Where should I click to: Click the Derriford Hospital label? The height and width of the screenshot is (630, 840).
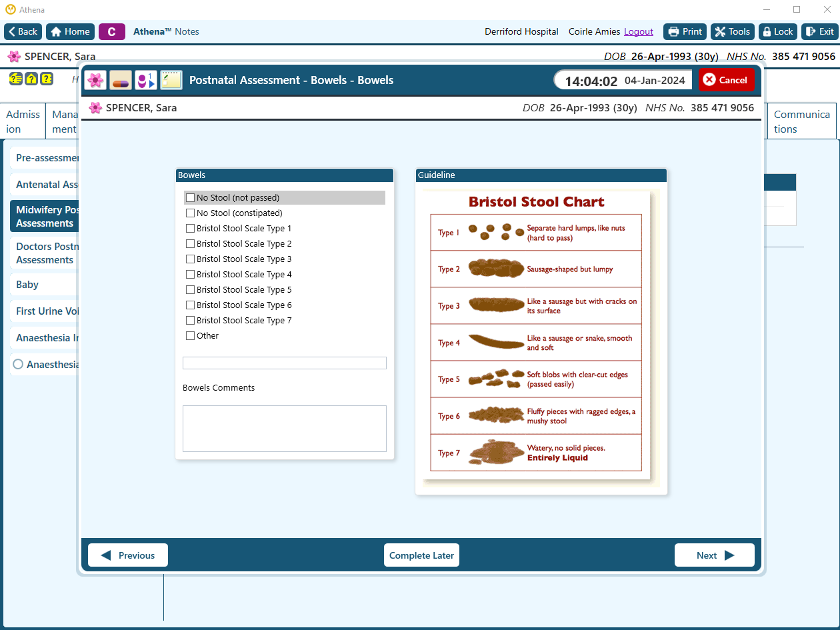pyautogui.click(x=521, y=31)
